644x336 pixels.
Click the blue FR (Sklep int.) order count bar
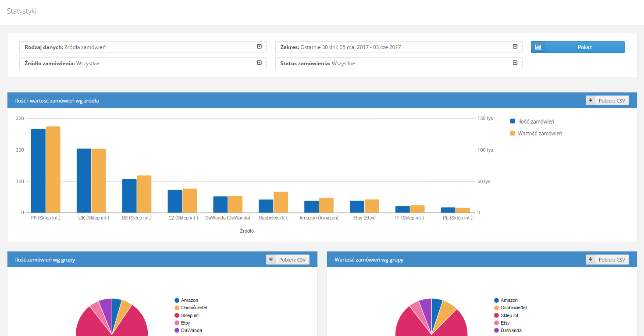point(38,171)
